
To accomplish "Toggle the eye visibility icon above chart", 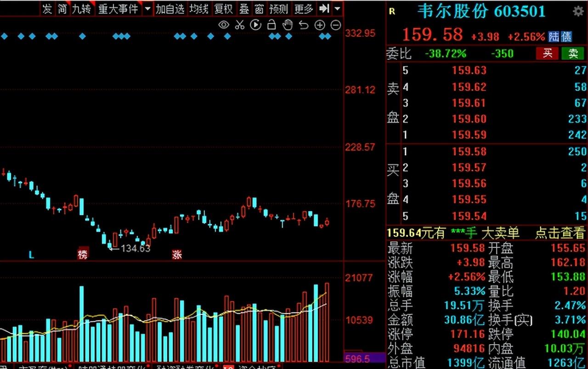I will 224,25.
